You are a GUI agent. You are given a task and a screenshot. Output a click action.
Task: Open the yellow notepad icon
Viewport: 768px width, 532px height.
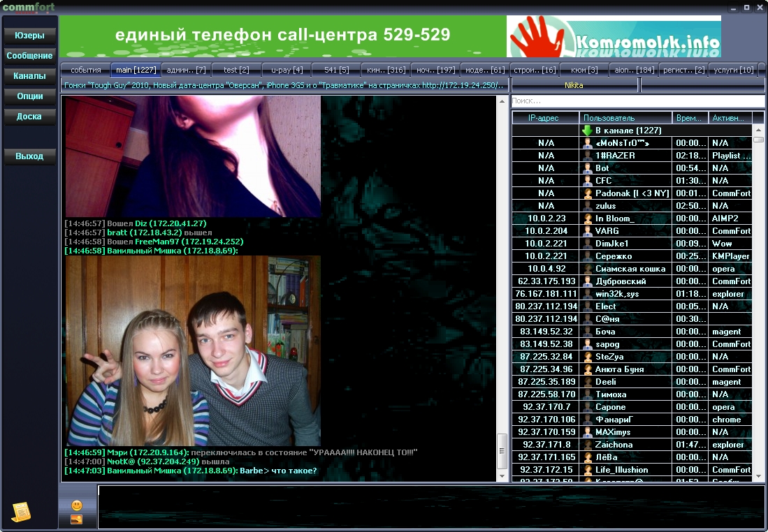coord(21,512)
